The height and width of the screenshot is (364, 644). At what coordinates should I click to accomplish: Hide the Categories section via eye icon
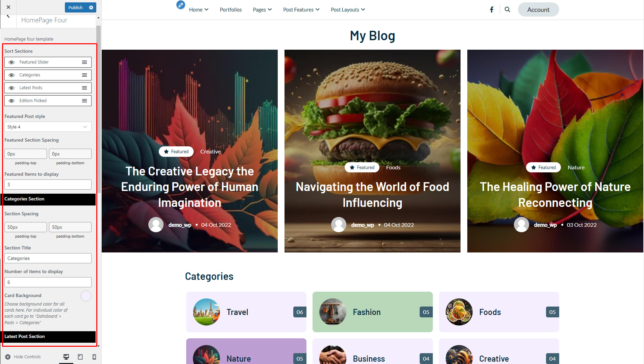[x=11, y=75]
